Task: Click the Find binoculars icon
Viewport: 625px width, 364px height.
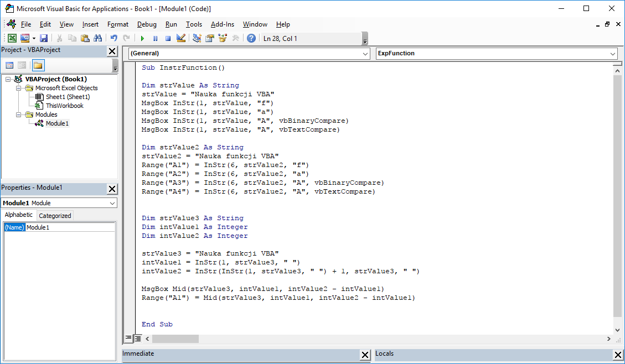Action: tap(97, 38)
